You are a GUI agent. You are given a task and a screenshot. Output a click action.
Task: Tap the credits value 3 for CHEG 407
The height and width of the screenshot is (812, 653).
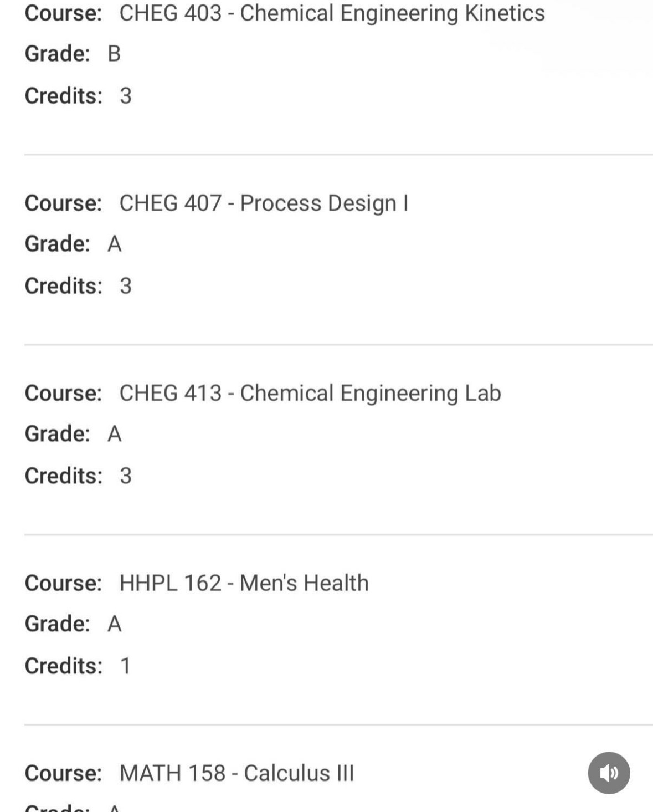126,286
